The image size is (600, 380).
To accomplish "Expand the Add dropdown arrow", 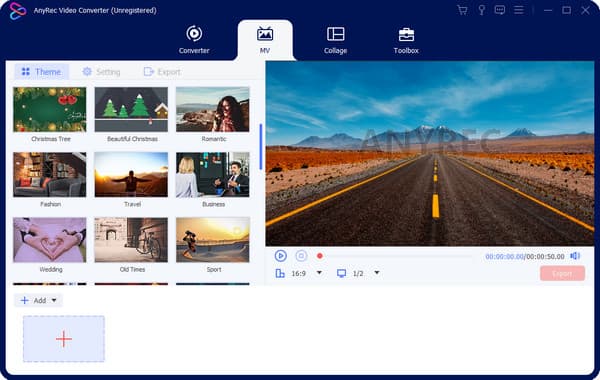I will tap(54, 300).
